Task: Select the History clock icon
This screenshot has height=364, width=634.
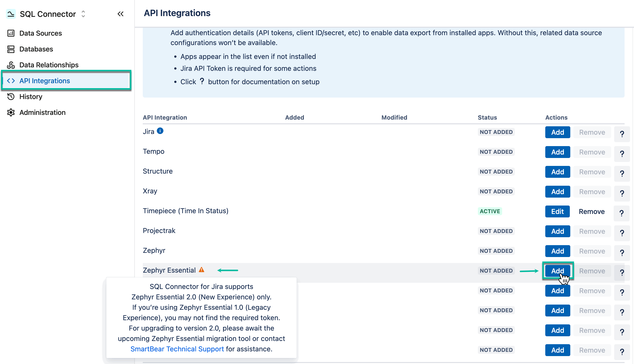Action: click(x=10, y=97)
